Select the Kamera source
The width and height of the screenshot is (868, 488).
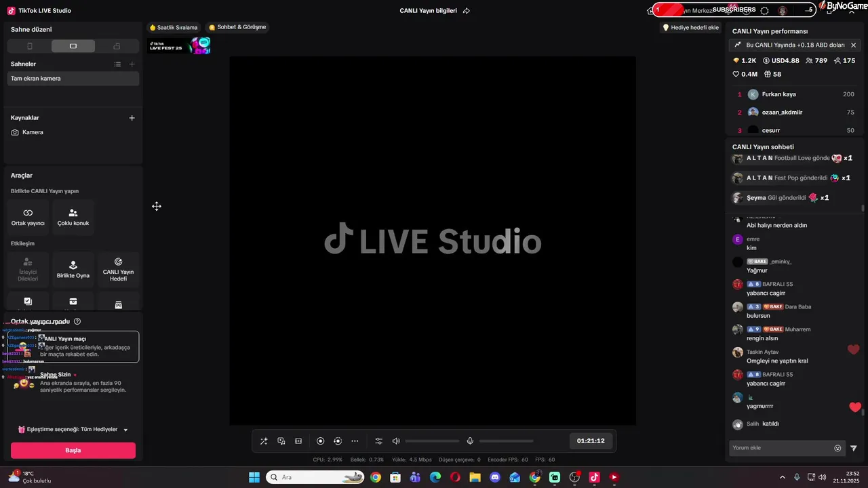point(73,132)
